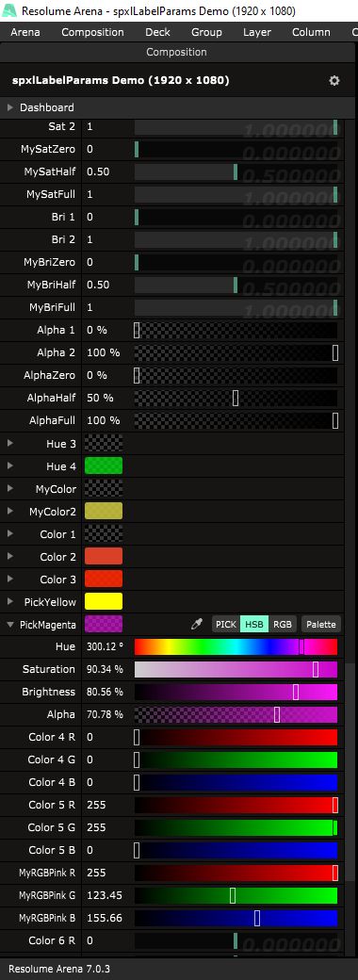This screenshot has width=358, height=980.
Task: Click the green Hue 4 swatch
Action: (103, 465)
